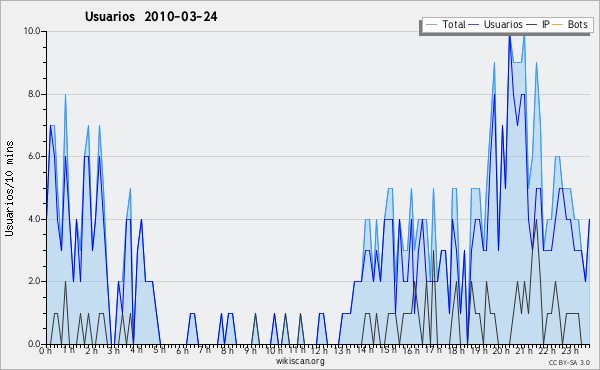Click the "14 h" x-axis label
The image size is (600, 370).
tap(365, 350)
